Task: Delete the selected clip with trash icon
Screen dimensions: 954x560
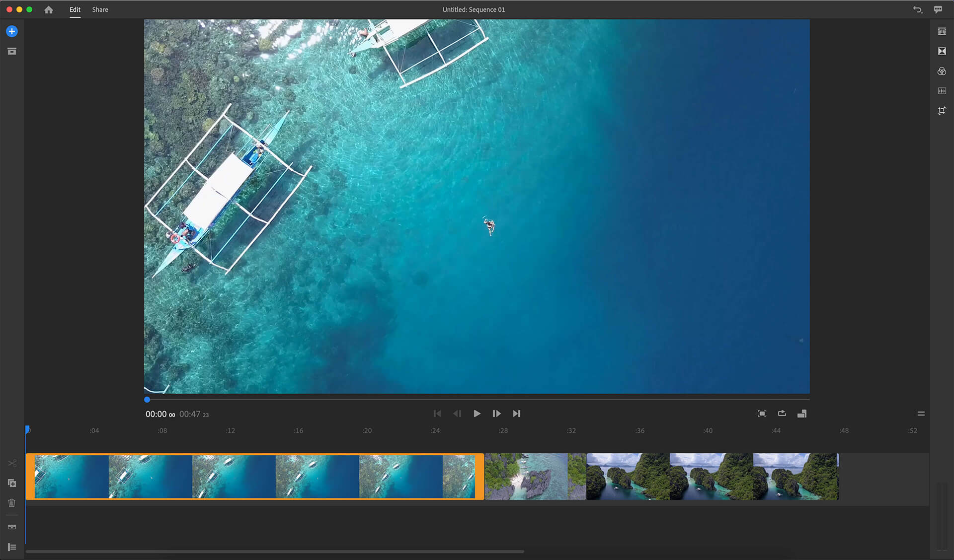Action: [12, 503]
